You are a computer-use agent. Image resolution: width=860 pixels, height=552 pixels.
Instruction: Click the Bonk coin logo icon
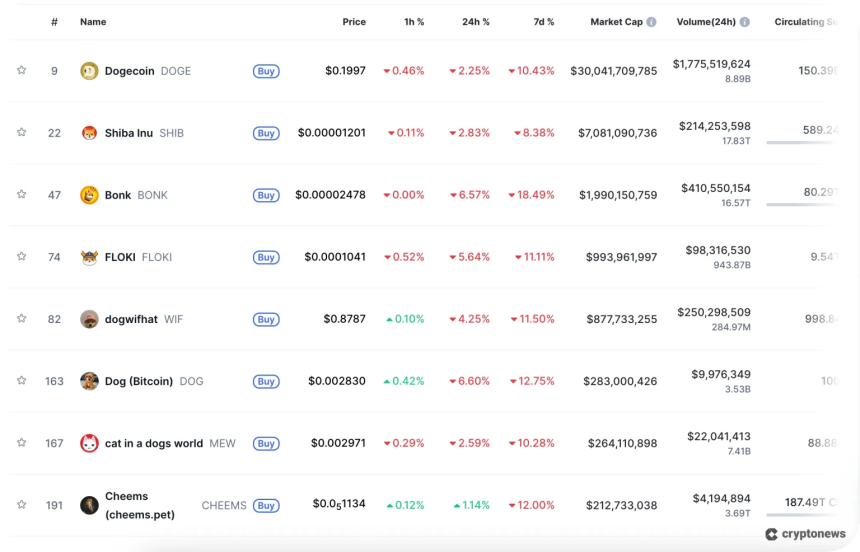tap(89, 195)
